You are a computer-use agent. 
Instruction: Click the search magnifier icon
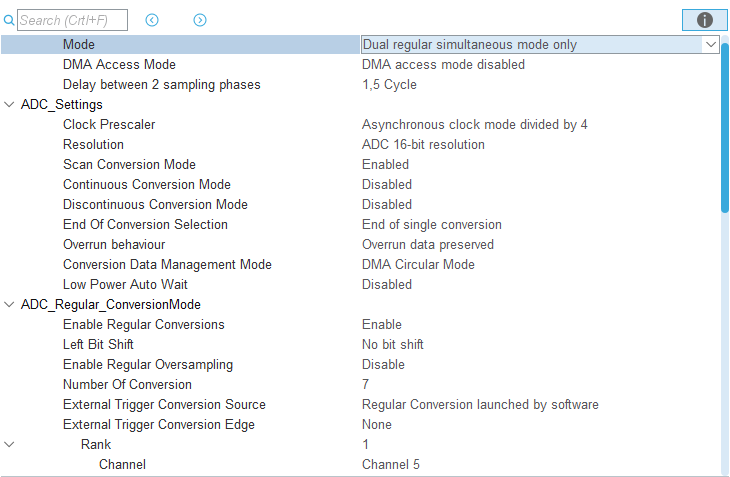pos(8,20)
